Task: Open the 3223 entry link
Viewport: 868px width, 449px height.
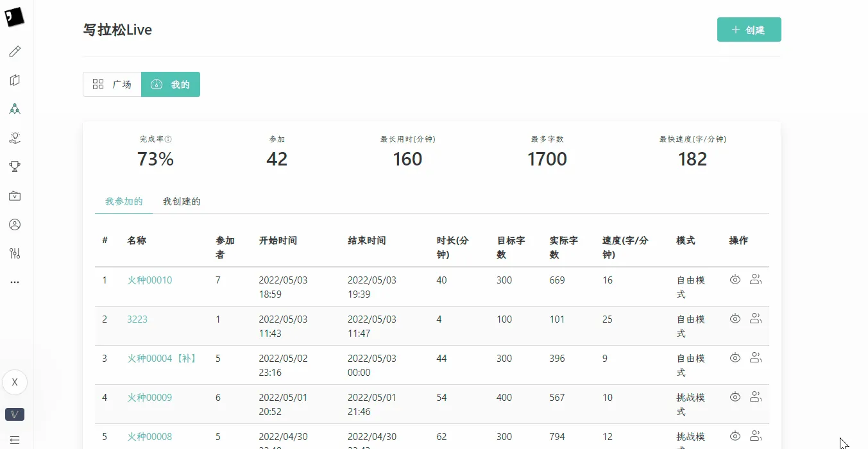Action: [137, 319]
